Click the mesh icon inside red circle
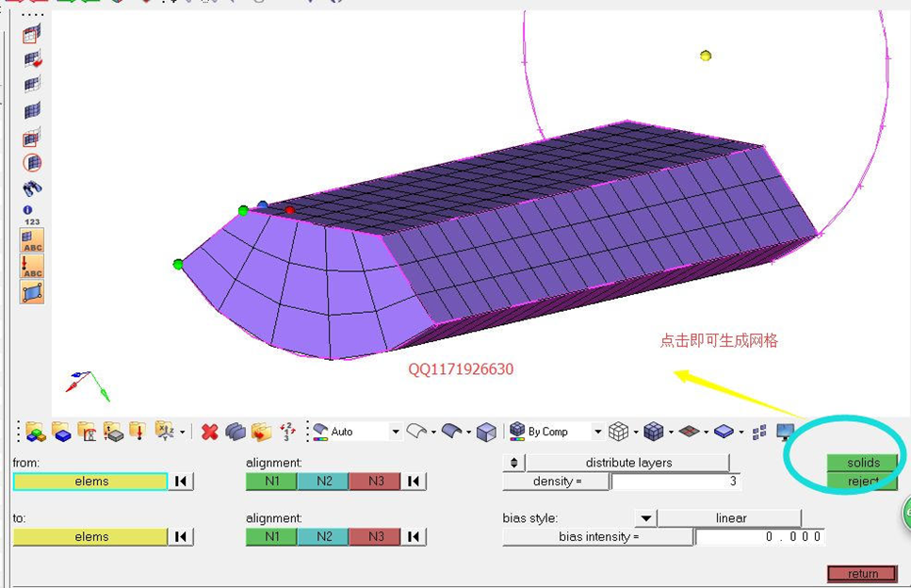This screenshot has width=911, height=588. point(32,163)
